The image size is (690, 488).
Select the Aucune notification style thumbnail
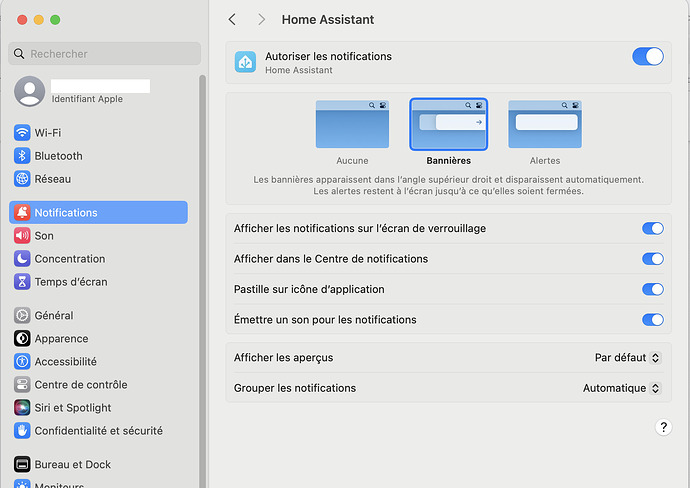(x=352, y=124)
